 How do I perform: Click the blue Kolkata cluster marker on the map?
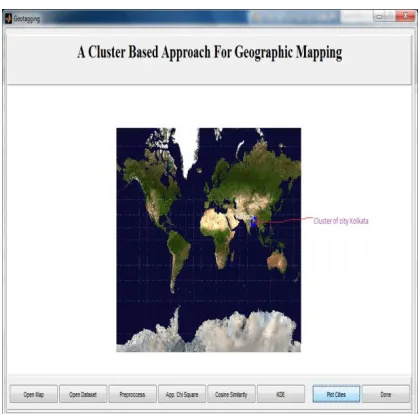pos(254,221)
